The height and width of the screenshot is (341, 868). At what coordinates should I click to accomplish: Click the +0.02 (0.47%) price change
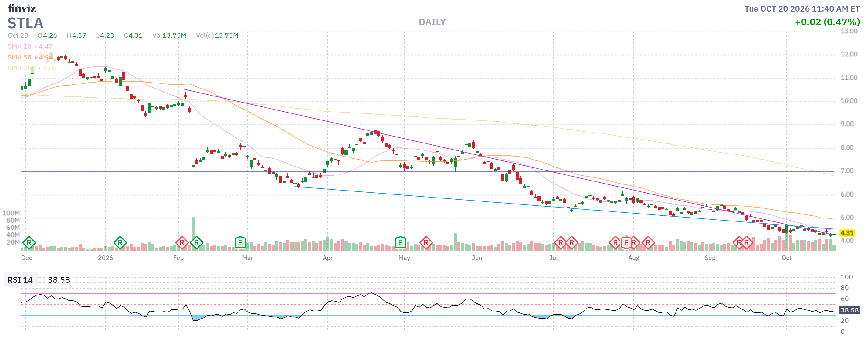[x=827, y=22]
